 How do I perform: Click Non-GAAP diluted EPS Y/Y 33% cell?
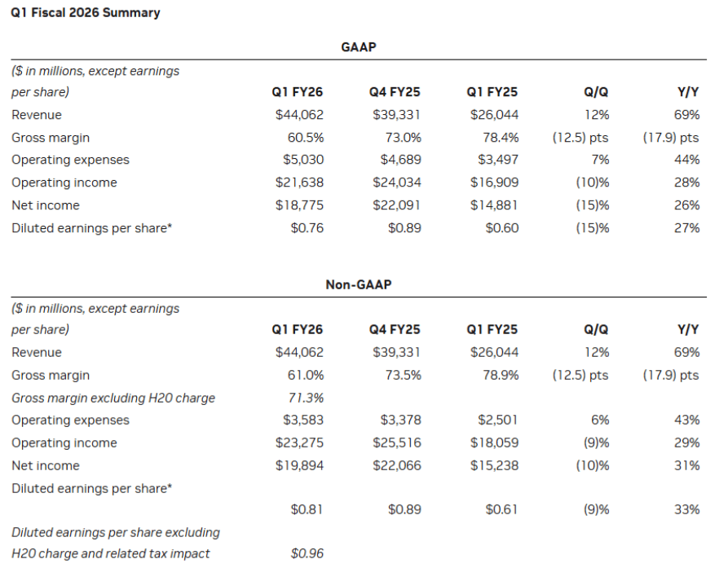(x=687, y=509)
